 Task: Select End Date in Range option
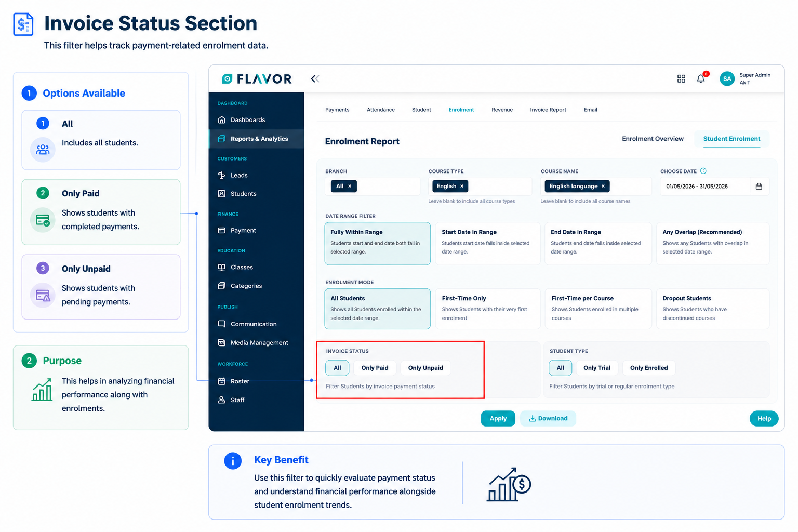(x=598, y=244)
